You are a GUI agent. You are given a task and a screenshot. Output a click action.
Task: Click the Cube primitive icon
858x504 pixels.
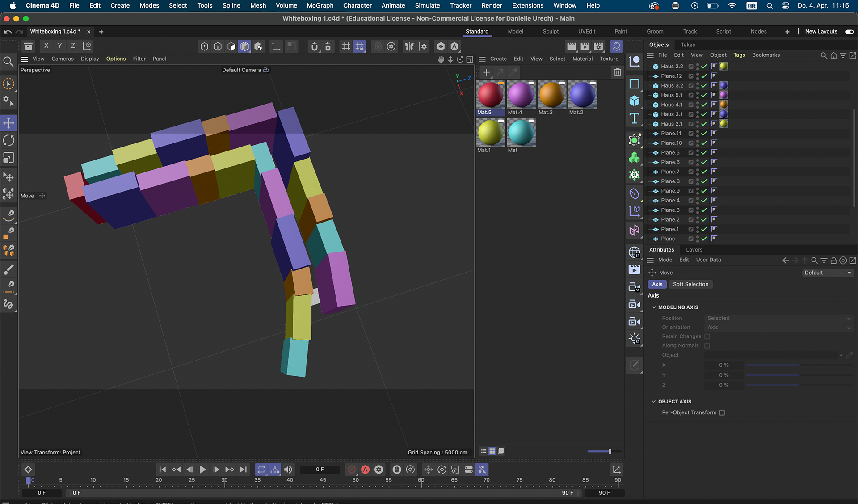[x=634, y=101]
